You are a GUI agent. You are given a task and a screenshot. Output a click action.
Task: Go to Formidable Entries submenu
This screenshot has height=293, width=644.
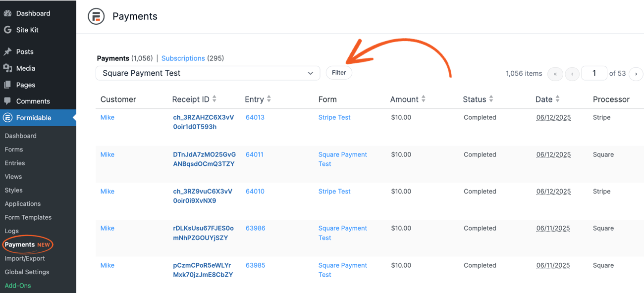click(x=15, y=163)
